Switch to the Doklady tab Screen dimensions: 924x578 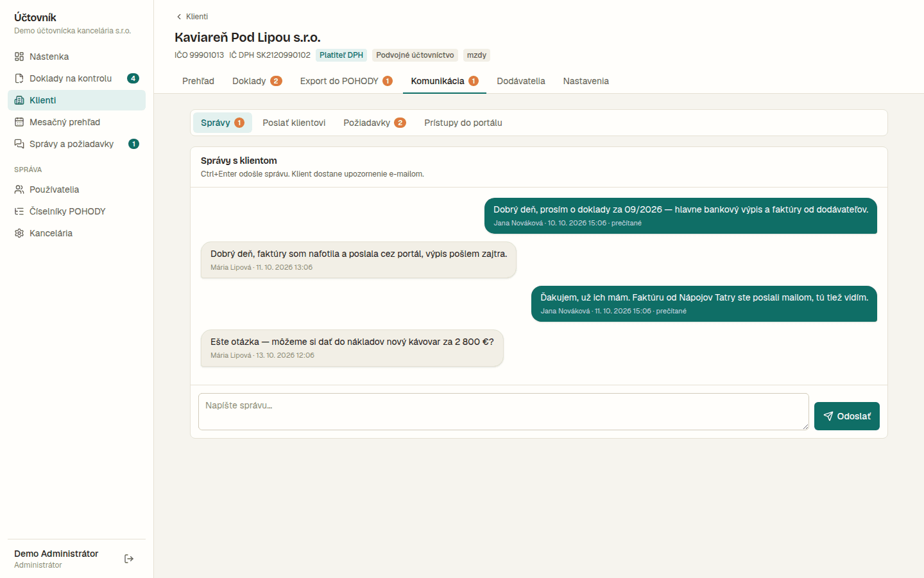pyautogui.click(x=257, y=81)
